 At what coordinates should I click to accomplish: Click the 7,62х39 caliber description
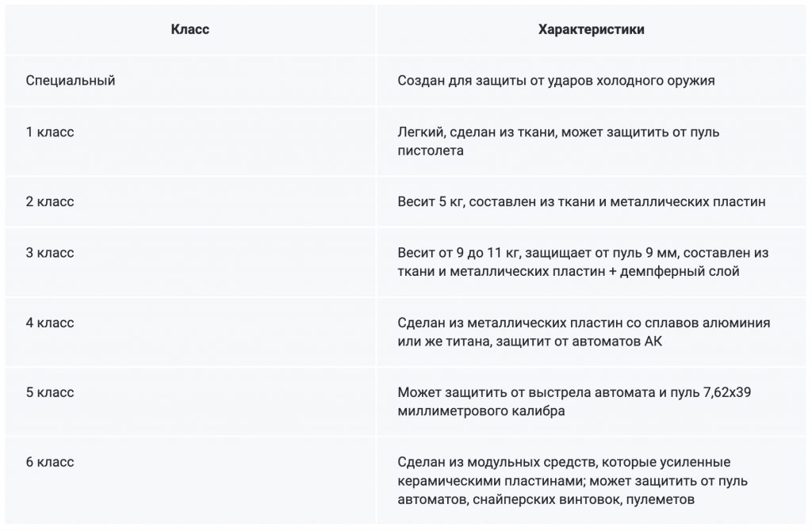(574, 402)
